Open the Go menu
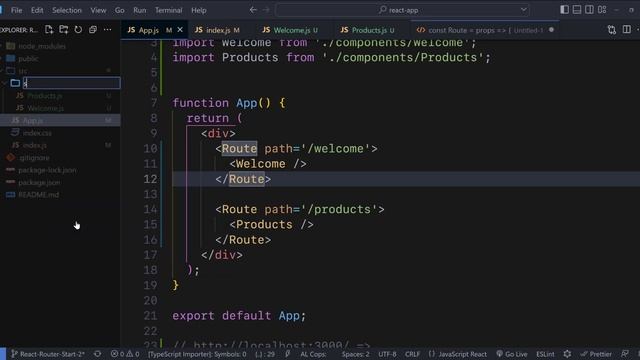Viewport: 640px width, 360px height. point(120,10)
